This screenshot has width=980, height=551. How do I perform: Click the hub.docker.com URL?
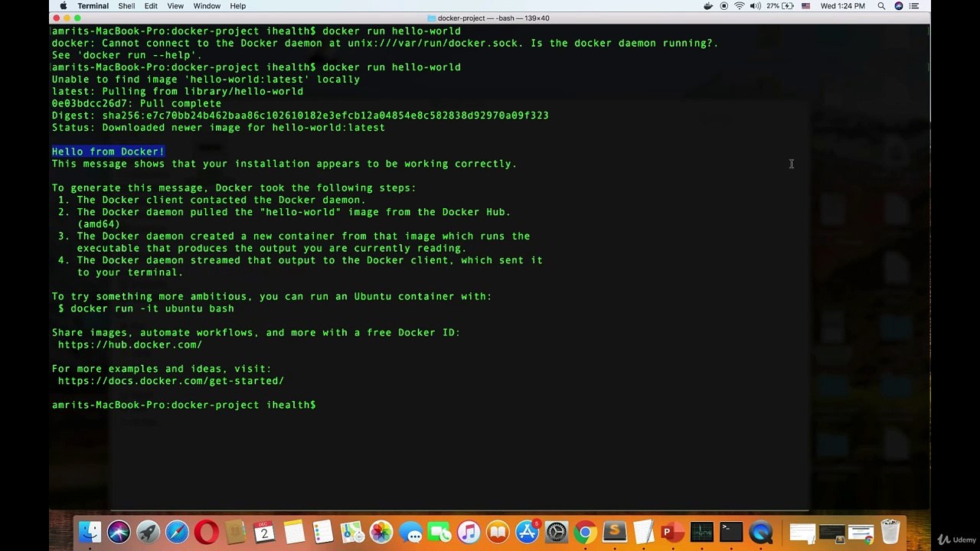[x=130, y=344]
